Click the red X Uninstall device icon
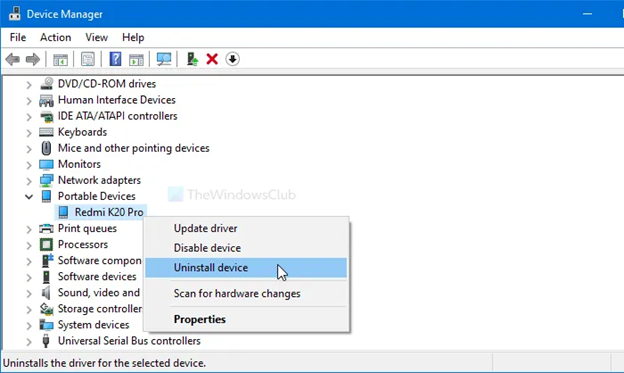Image resolution: width=624 pixels, height=373 pixels. click(212, 59)
